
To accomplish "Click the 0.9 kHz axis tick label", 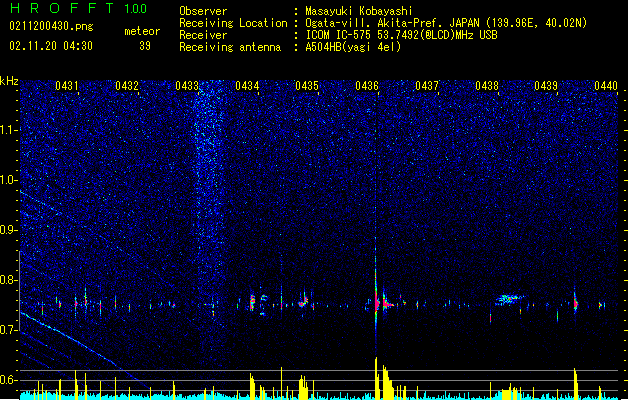I will [9, 230].
